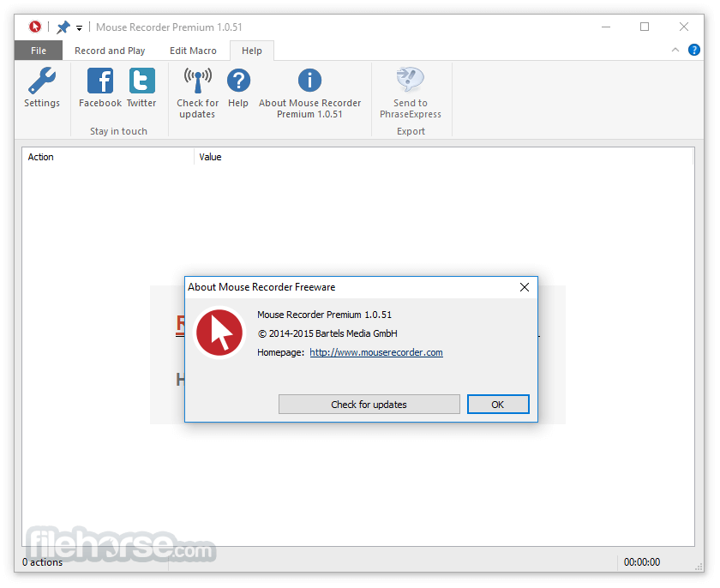Click OK in the About dialog
The height and width of the screenshot is (588, 720).
coord(498,405)
